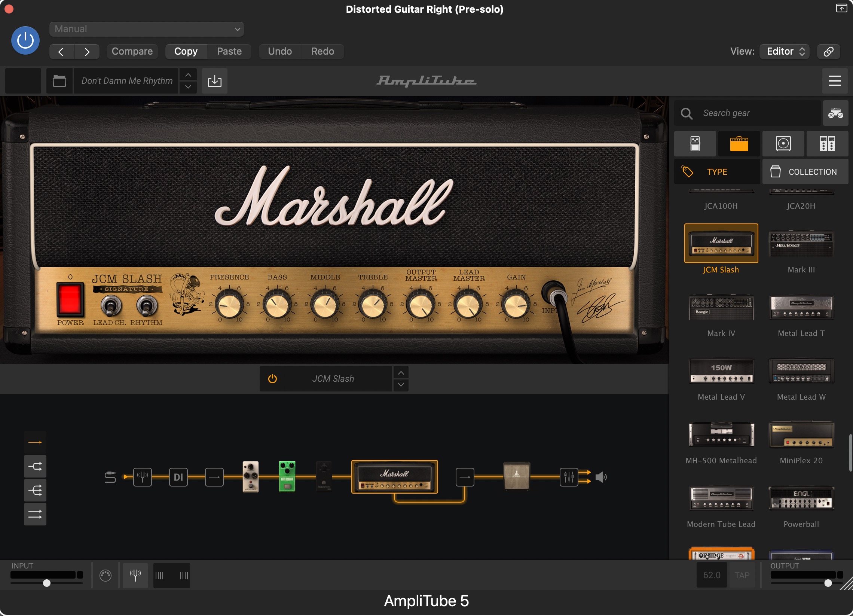This screenshot has height=616, width=853.
Task: Click the tuner block in signal chain
Action: tap(142, 477)
